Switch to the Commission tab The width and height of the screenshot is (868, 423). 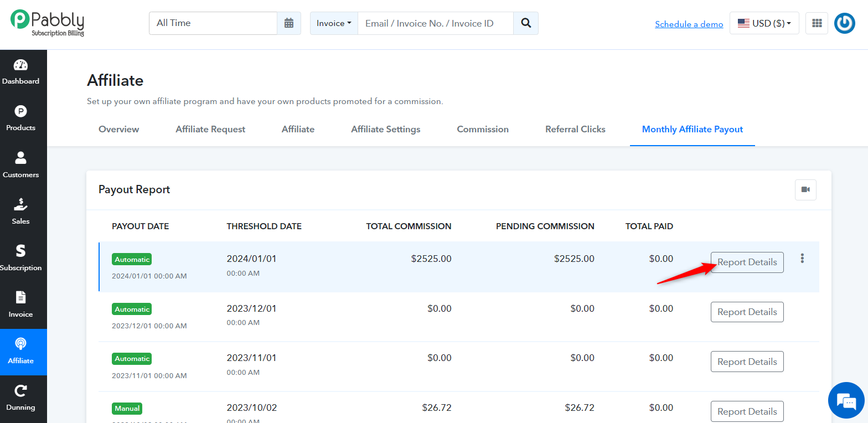(483, 129)
